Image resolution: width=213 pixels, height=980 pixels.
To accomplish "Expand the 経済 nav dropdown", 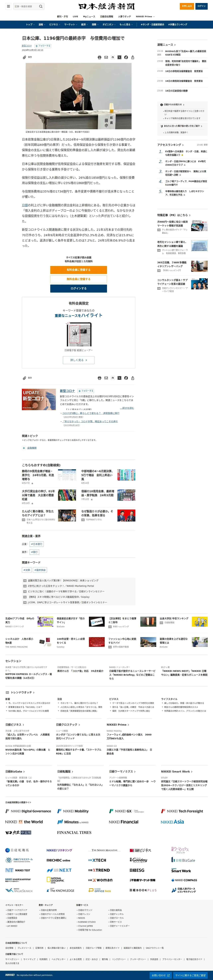I will 85,24.
